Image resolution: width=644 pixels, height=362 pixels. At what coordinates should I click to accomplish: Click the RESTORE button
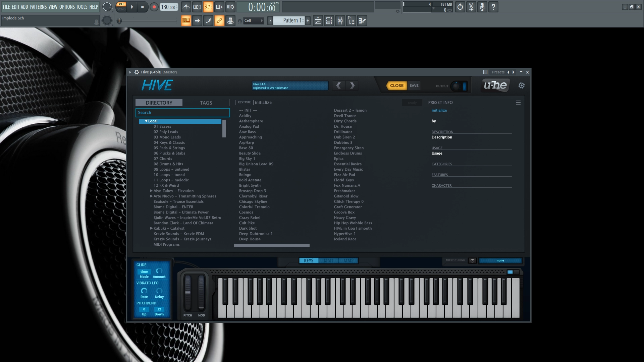[244, 102]
